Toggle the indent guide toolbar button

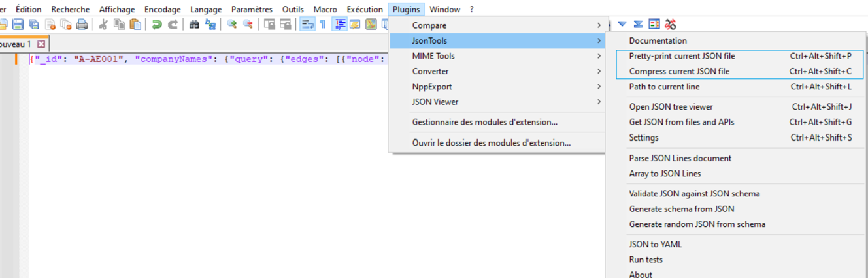(x=340, y=25)
